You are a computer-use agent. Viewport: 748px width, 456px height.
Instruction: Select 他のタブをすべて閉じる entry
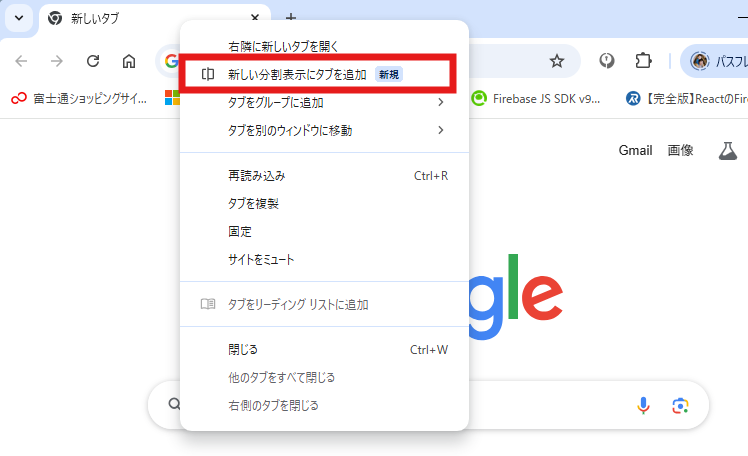point(324,378)
